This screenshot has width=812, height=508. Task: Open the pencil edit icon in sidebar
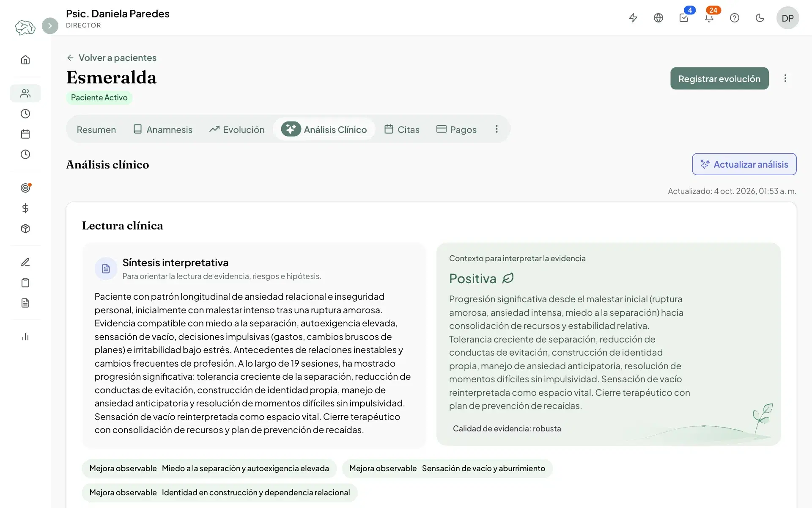tap(25, 262)
